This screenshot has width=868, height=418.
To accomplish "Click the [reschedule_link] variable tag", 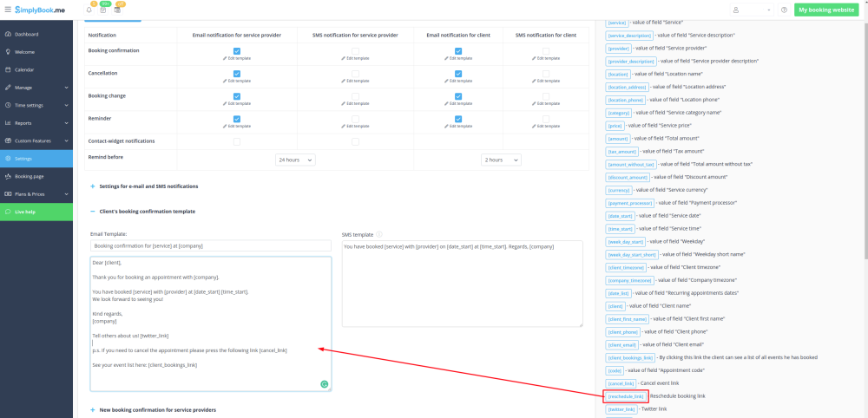I will 626,396.
